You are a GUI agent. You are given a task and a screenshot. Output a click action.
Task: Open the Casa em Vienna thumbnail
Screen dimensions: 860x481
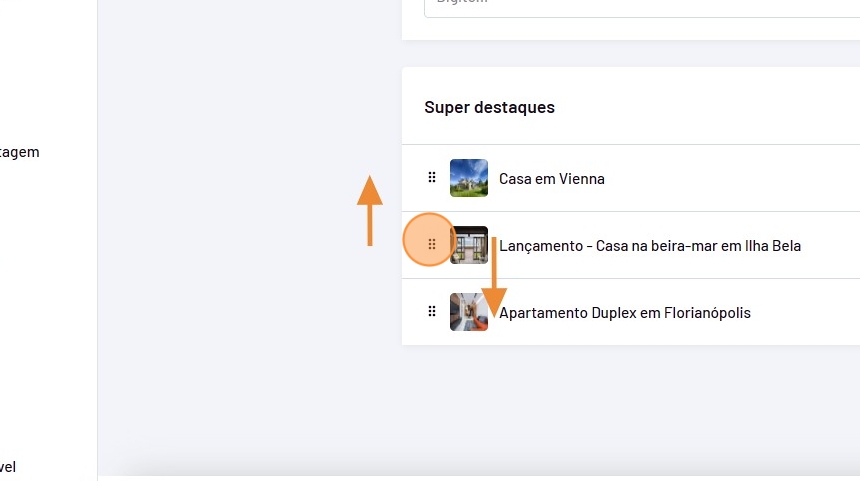(x=469, y=178)
